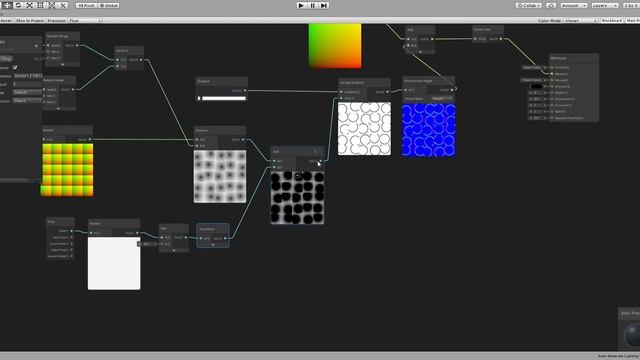
Task: Click the Pause button
Action: tap(313, 5)
